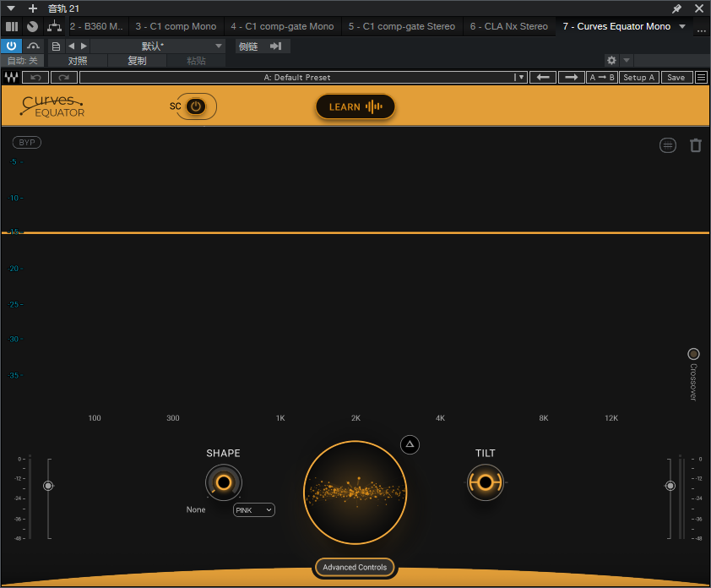Open the channel view bars icon

pos(12,26)
